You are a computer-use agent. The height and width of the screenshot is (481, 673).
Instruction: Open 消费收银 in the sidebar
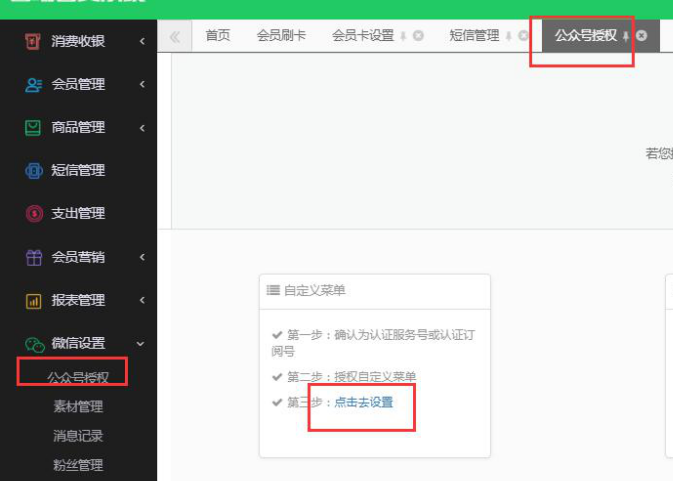(78, 41)
